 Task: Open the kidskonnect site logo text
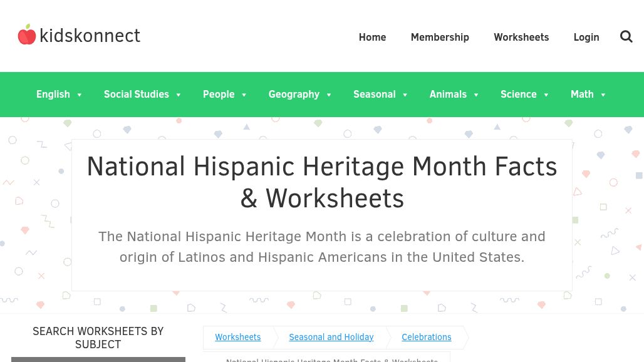click(90, 36)
